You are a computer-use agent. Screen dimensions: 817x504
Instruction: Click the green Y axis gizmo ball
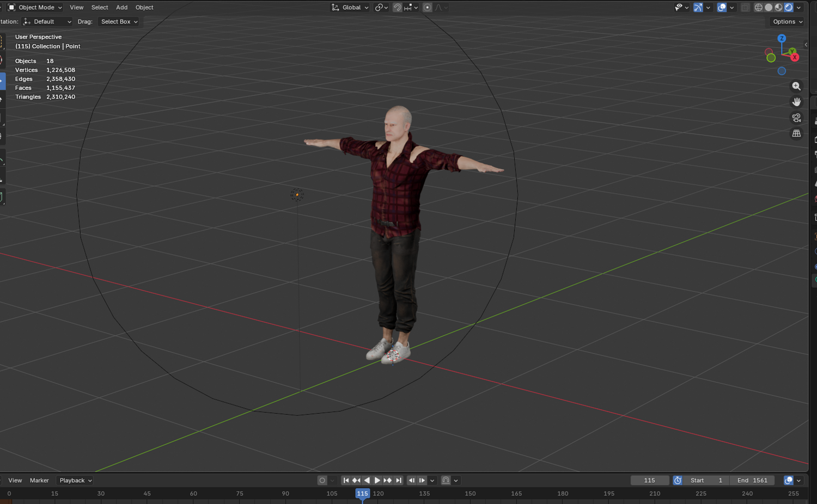(x=792, y=51)
